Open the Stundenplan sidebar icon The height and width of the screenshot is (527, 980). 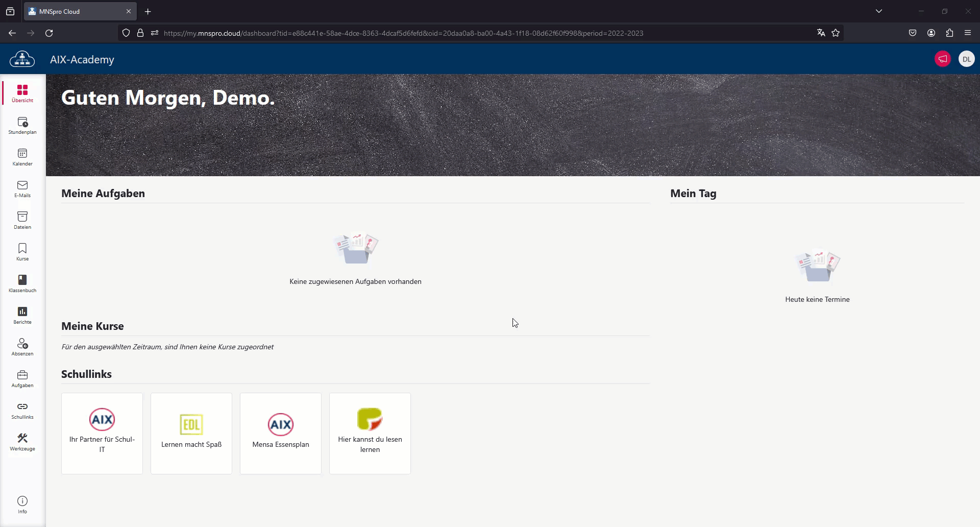click(x=22, y=126)
